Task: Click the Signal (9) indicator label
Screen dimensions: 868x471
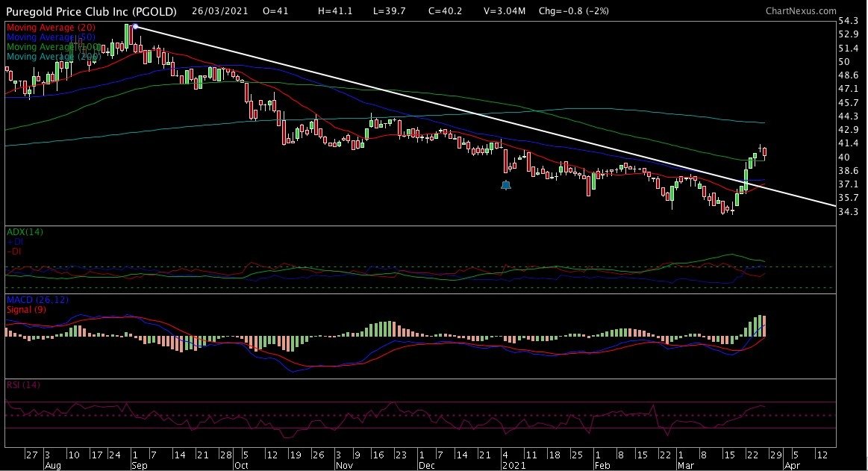Action: 27,309
